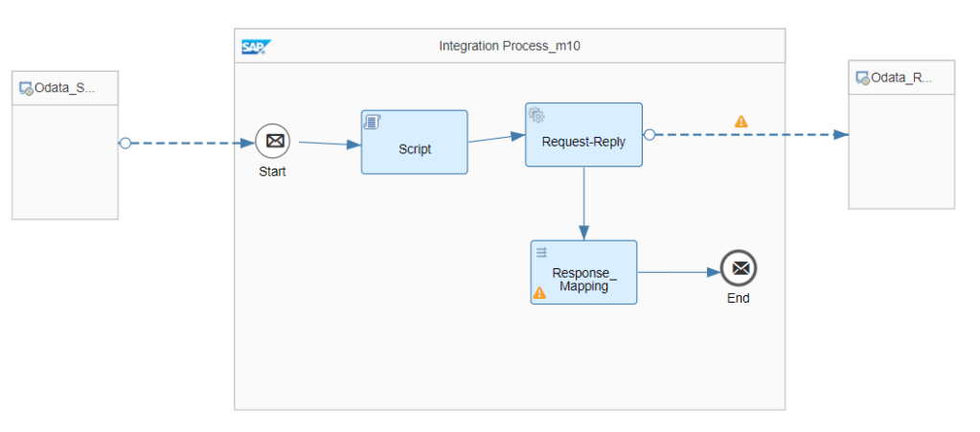This screenshot has width=980, height=432.
Task: Click the script icon on Script step
Action: (x=372, y=122)
